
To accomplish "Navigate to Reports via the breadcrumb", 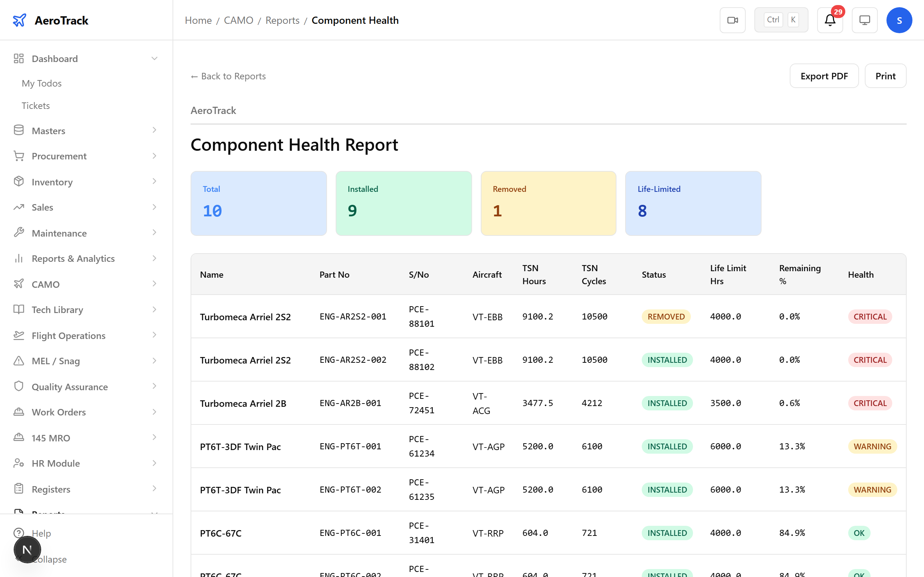I will click(282, 20).
